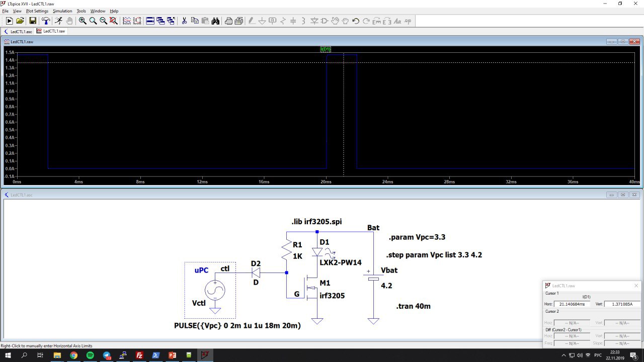
Task: Click the PULSE source value text
Action: click(237, 326)
